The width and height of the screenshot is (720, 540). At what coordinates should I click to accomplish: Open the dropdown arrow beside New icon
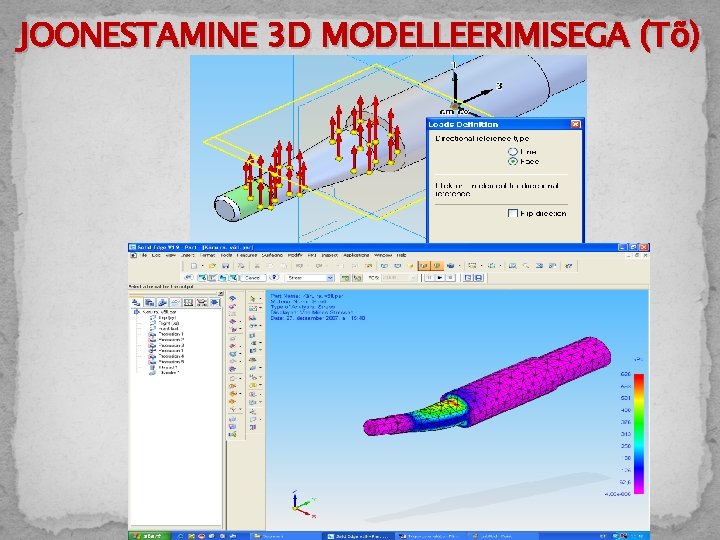202,266
